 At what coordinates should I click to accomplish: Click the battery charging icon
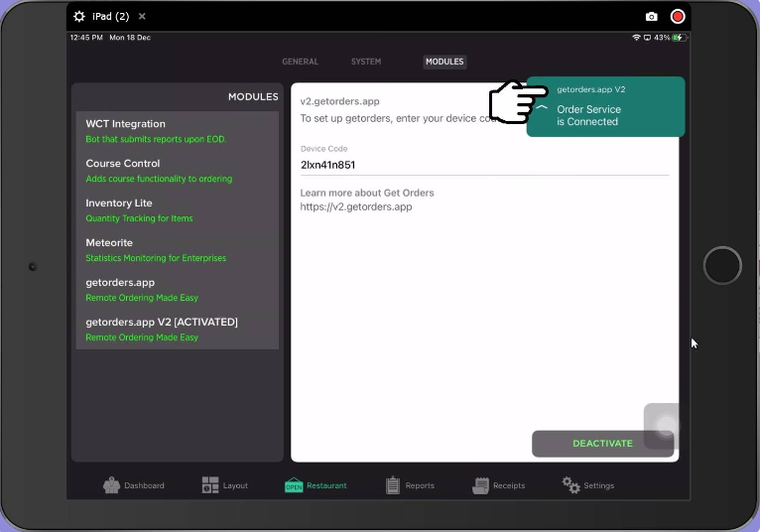[x=680, y=38]
